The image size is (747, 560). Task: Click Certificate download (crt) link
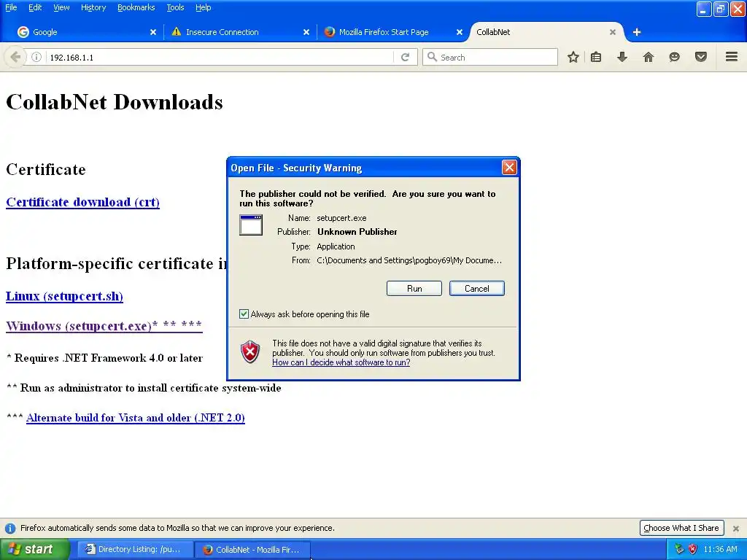pos(83,202)
